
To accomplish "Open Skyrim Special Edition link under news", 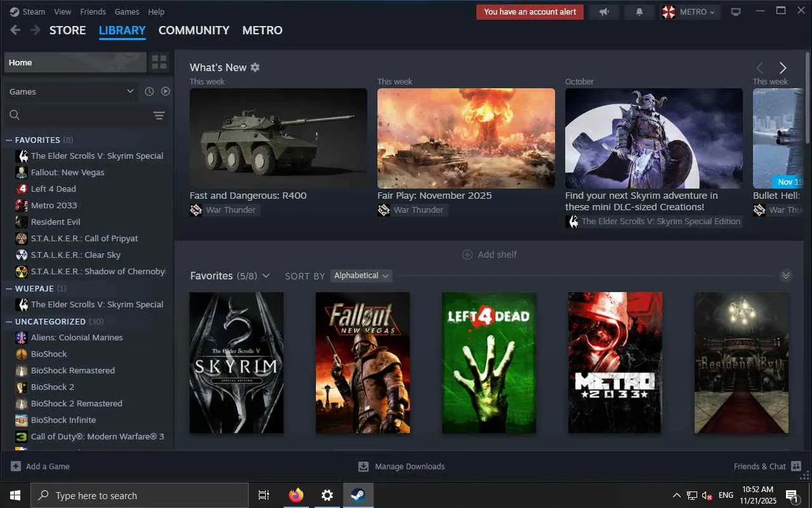I will pos(654,221).
